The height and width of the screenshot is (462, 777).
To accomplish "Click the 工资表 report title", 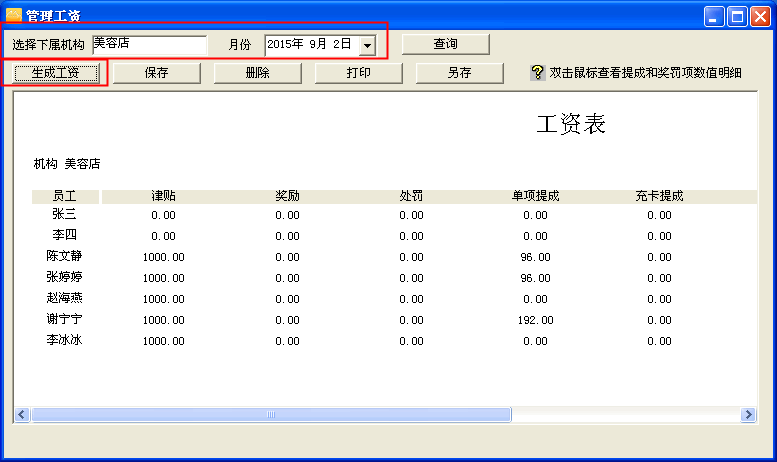I will [x=571, y=124].
